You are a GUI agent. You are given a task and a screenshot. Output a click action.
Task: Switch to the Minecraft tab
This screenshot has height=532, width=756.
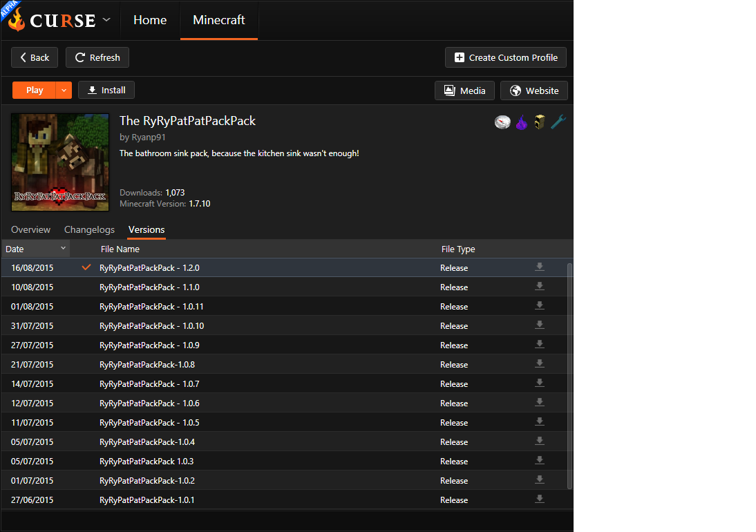point(219,20)
